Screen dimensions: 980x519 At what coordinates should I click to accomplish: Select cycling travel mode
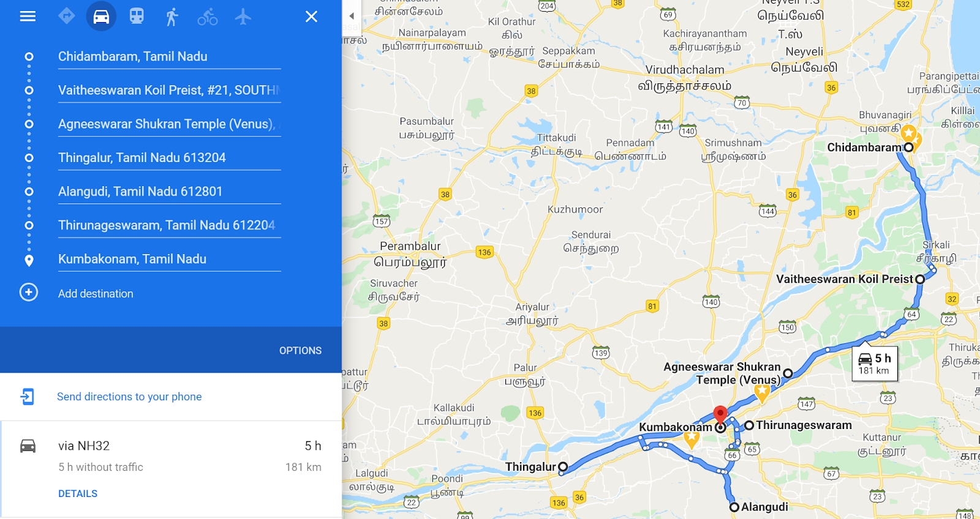pyautogui.click(x=208, y=17)
